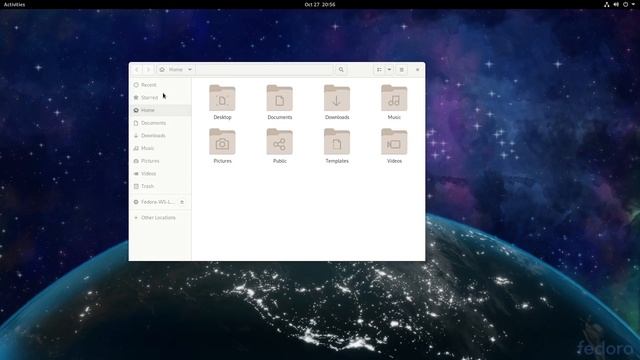The height and width of the screenshot is (360, 640).
Task: Open the Videos folder icon
Action: tap(394, 142)
